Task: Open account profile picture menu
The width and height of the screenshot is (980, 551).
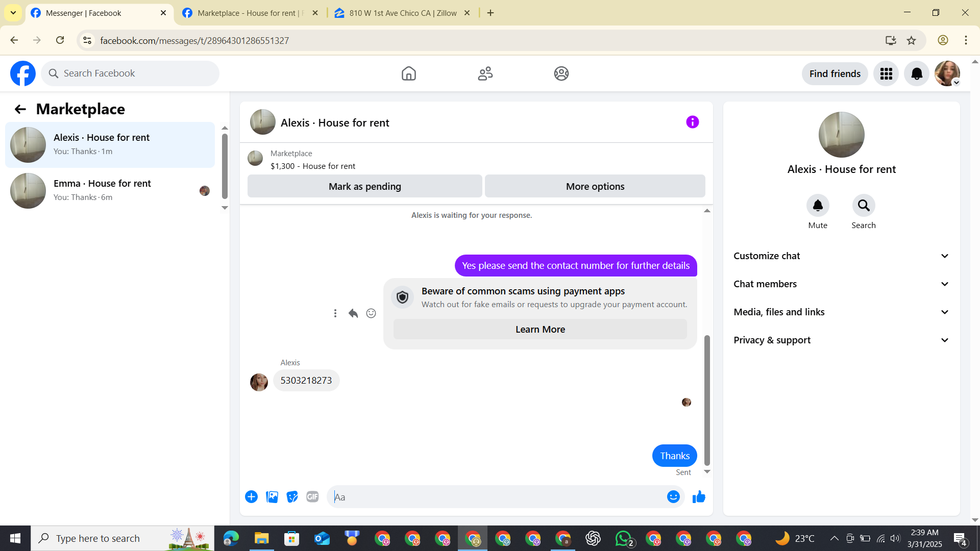Action: [947, 74]
